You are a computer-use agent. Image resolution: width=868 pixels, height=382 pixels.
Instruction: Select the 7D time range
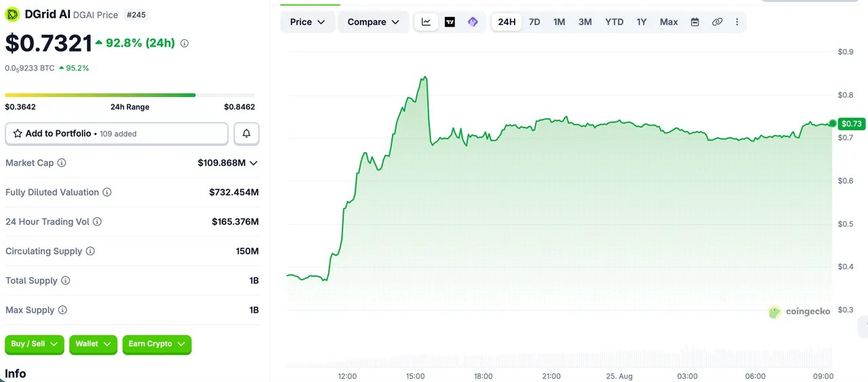click(x=534, y=22)
